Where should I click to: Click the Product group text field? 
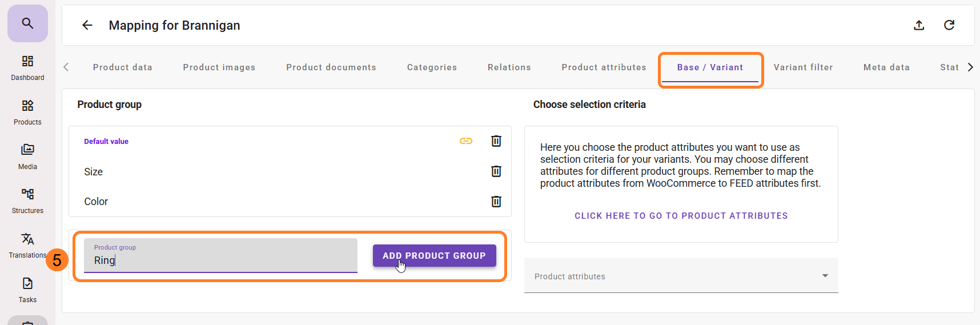(x=220, y=256)
